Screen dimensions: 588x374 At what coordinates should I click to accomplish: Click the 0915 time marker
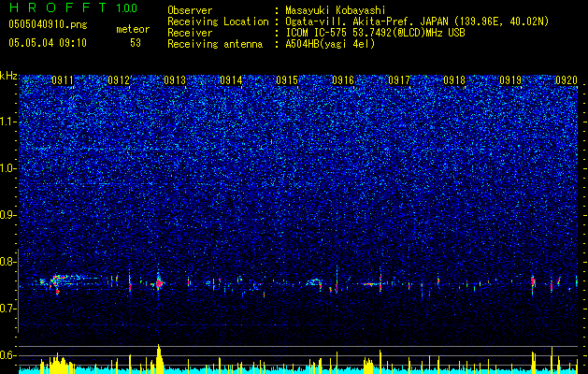click(x=287, y=80)
